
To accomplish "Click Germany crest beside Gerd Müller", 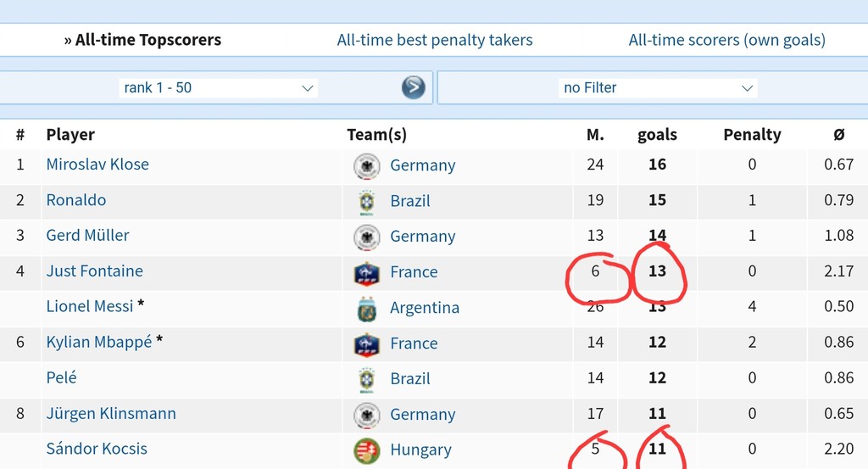I will pyautogui.click(x=366, y=237).
